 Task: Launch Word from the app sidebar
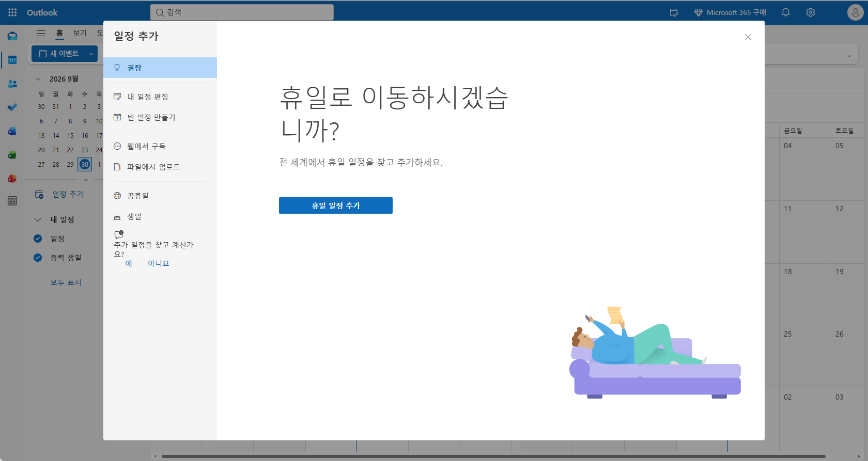(12, 131)
